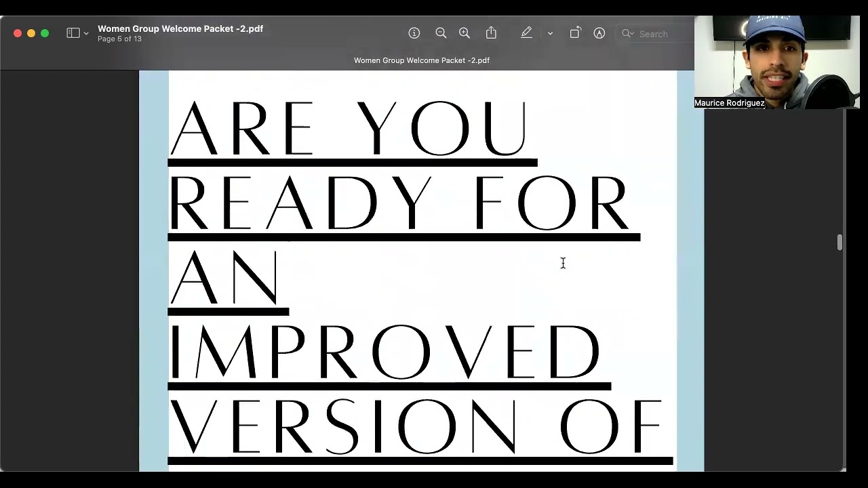The image size is (868, 488).
Task: Show the Markup toolbar
Action: tap(599, 33)
